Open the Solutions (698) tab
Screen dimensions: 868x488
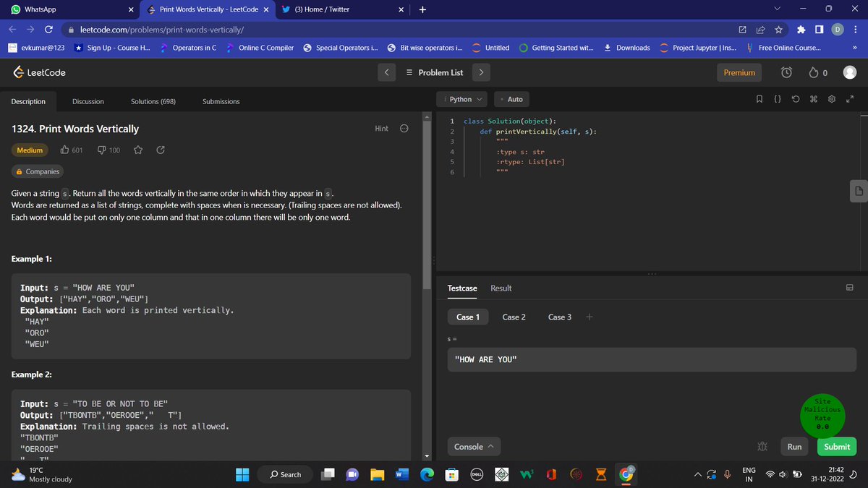pos(153,101)
